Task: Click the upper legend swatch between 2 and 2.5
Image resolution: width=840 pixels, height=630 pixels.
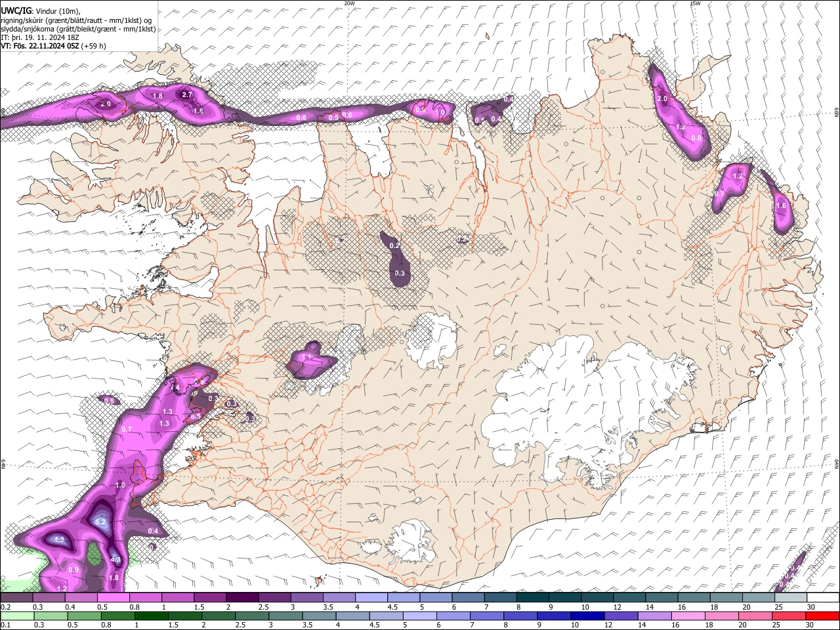Action: click(241, 598)
